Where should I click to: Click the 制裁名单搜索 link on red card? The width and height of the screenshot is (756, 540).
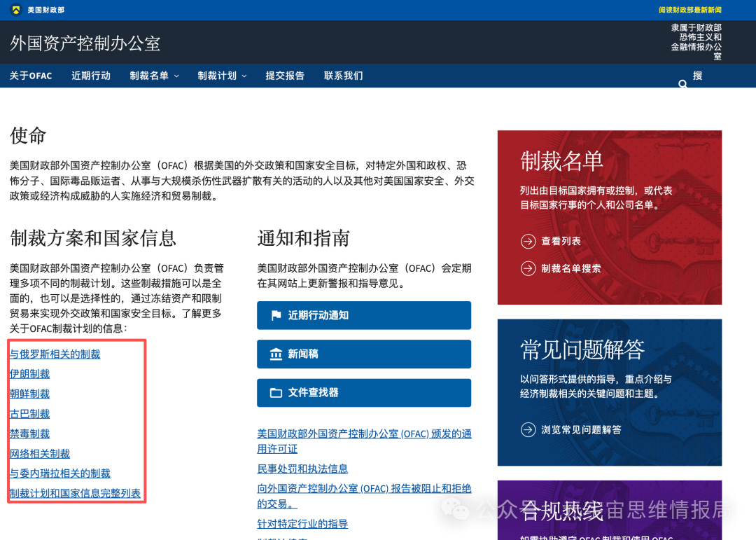coord(571,268)
